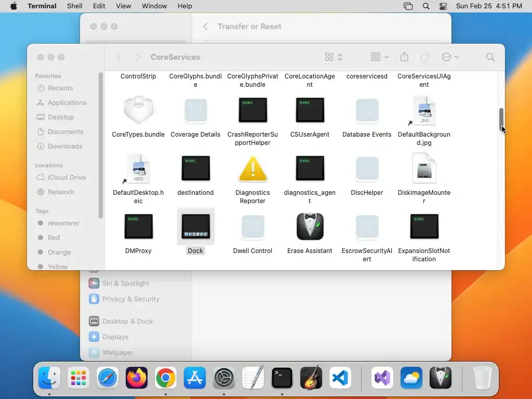Click the Finder sidebar scrollbar

coord(100,145)
